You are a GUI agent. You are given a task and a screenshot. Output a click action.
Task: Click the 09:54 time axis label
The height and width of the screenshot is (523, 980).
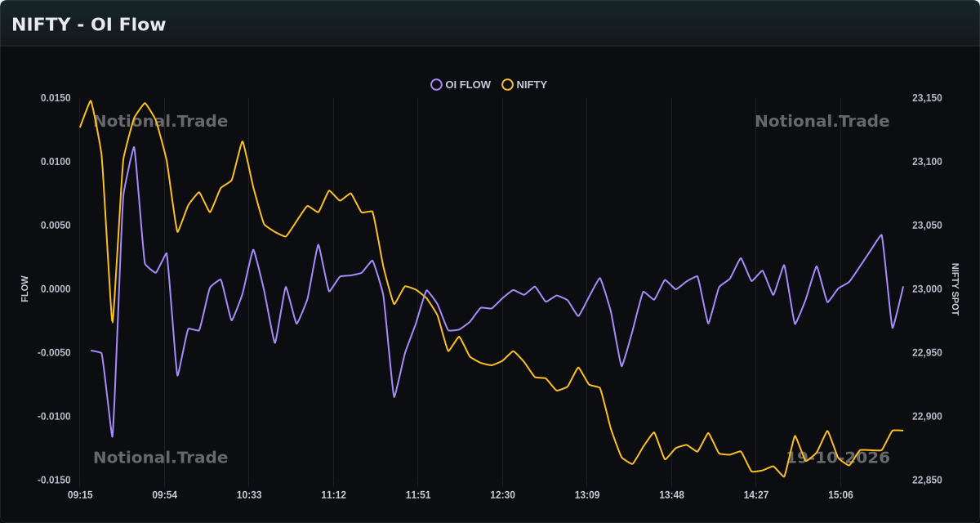tap(165, 495)
